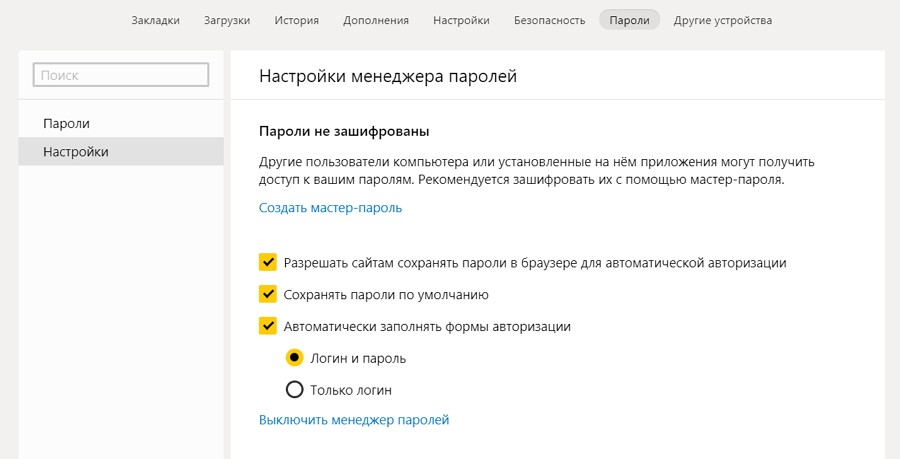The image size is (900, 459).
Task: Open the Другие устройства tab
Action: pyautogui.click(x=723, y=20)
